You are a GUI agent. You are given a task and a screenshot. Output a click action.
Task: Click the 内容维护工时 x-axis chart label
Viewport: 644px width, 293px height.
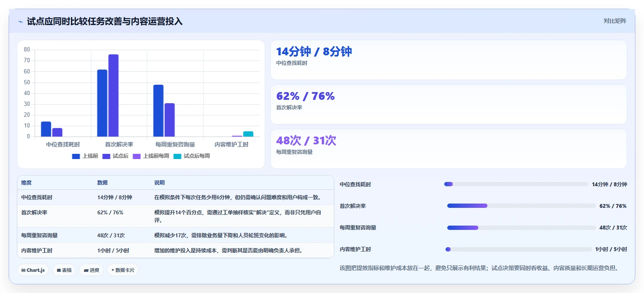tap(231, 144)
